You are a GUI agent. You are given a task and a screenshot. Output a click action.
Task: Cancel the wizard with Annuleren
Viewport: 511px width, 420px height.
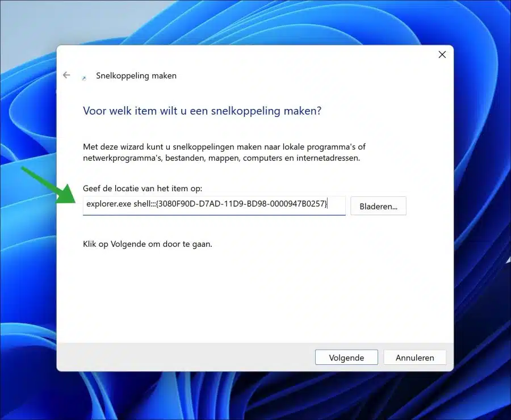pyautogui.click(x=415, y=358)
